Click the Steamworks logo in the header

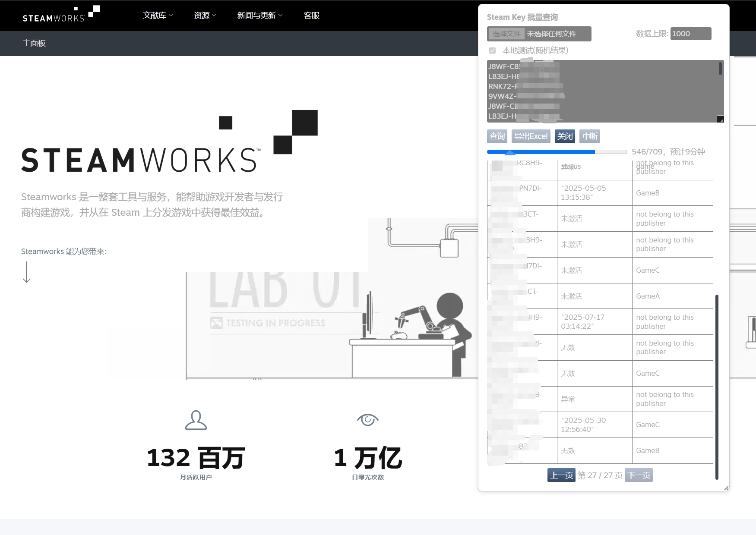[x=61, y=15]
